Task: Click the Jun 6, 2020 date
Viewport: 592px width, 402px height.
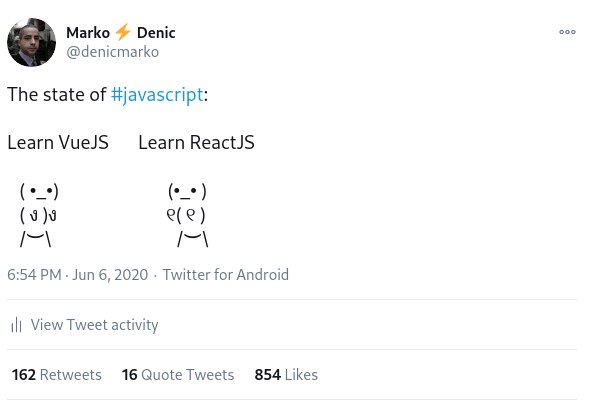Action: point(110,275)
